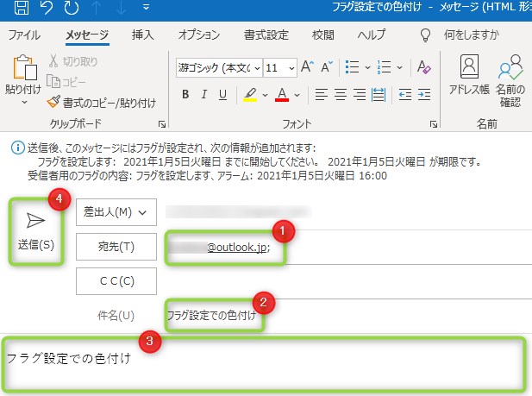Image resolution: width=532 pixels, height=396 pixels.
Task: Click the 何をしますか search box
Action: (x=472, y=35)
